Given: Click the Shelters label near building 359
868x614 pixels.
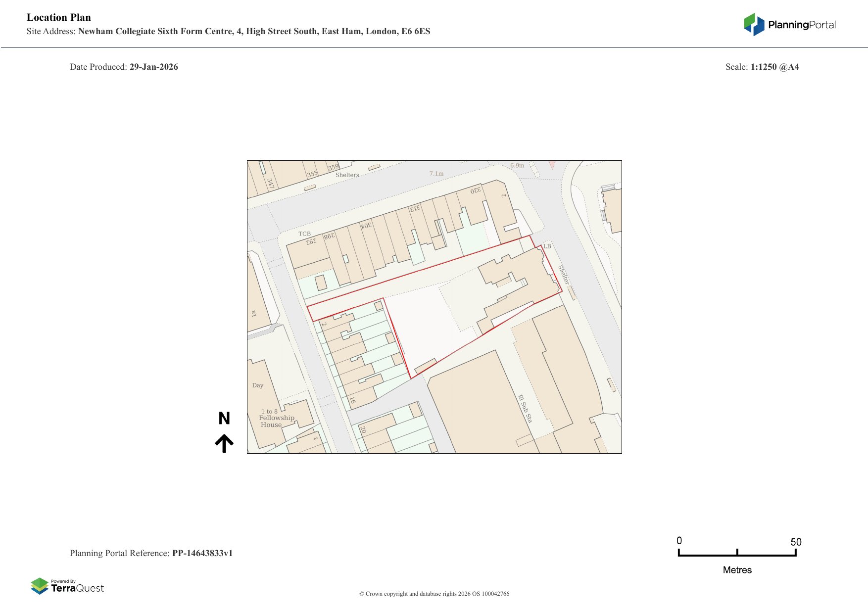Looking at the screenshot, I should click(347, 175).
